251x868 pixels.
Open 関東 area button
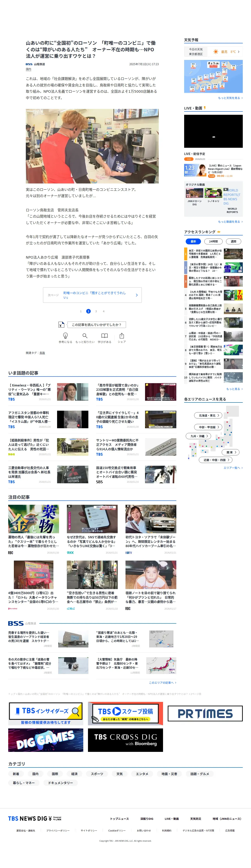[x=231, y=452]
